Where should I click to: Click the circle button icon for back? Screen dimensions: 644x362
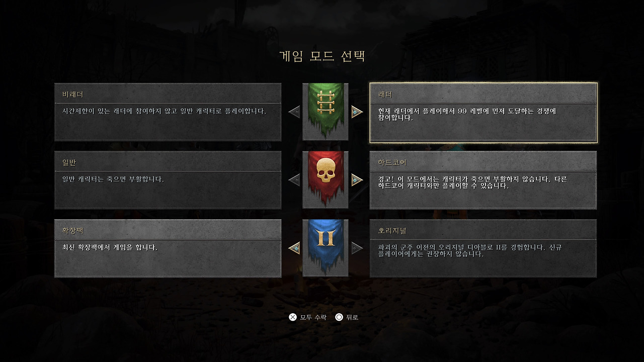[x=339, y=317]
